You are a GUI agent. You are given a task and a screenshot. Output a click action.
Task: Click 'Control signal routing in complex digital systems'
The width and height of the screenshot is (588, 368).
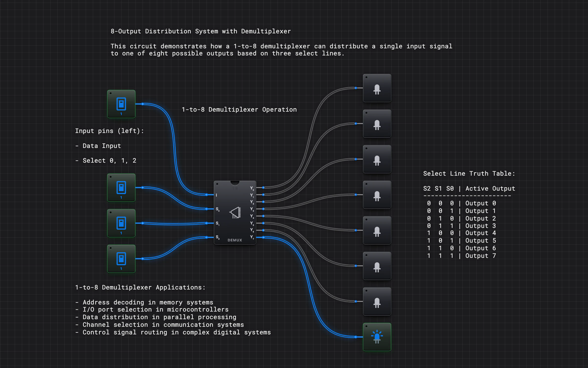[177, 332]
